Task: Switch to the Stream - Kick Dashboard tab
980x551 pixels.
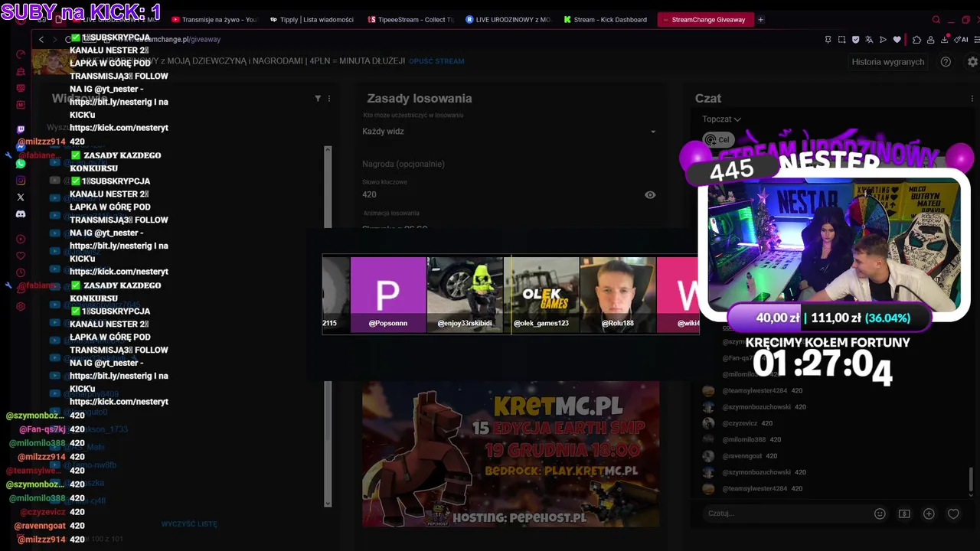Action: coord(605,20)
